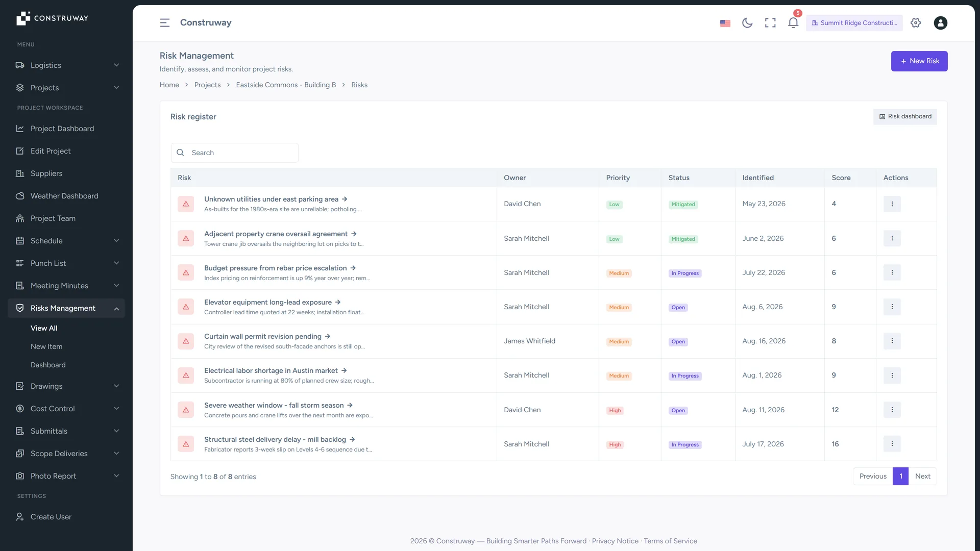Screen dimensions: 980x551
Task: Open actions menu for Budget pressure rebar risk
Action: tap(892, 272)
